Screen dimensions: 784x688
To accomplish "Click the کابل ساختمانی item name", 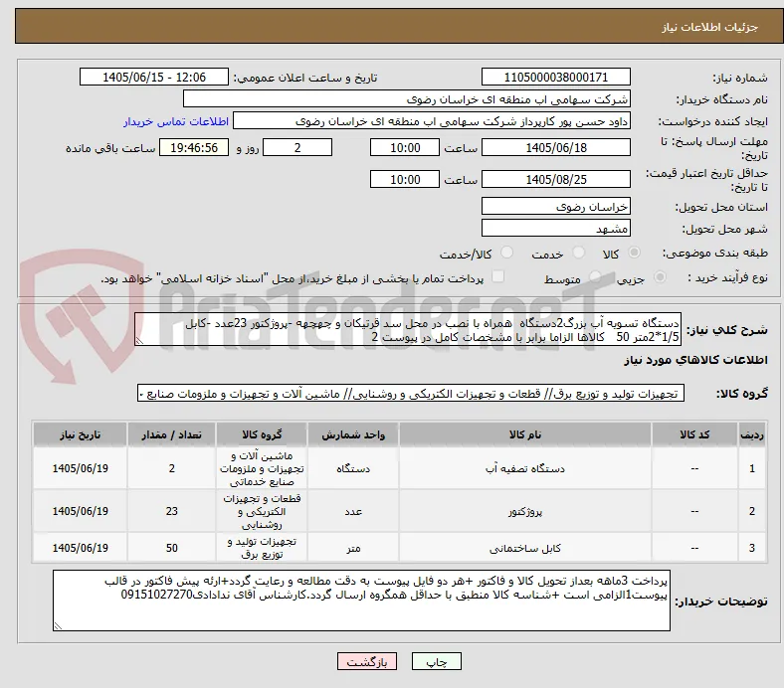I will (x=525, y=548).
